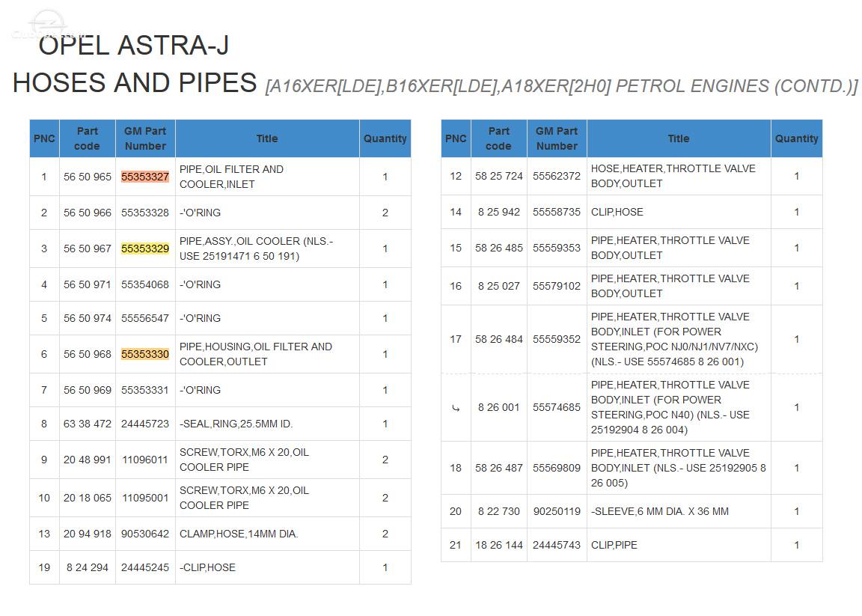Click part code 58 26 487

point(499,468)
